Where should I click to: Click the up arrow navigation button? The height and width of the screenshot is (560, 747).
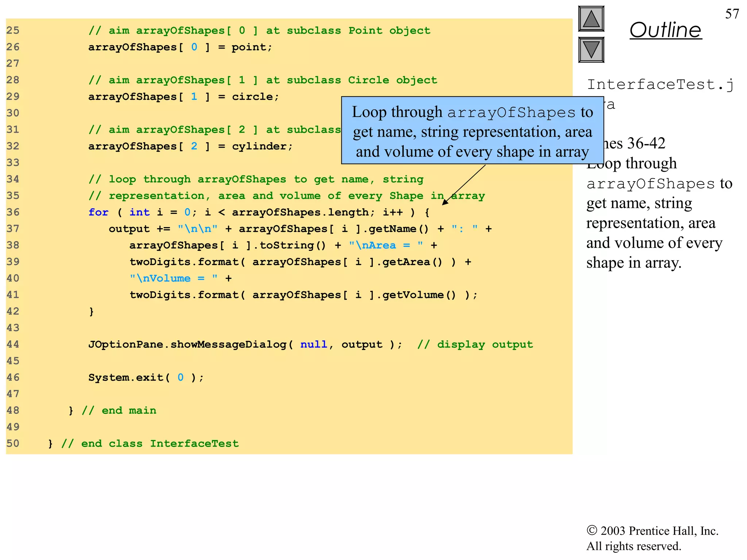pos(591,19)
